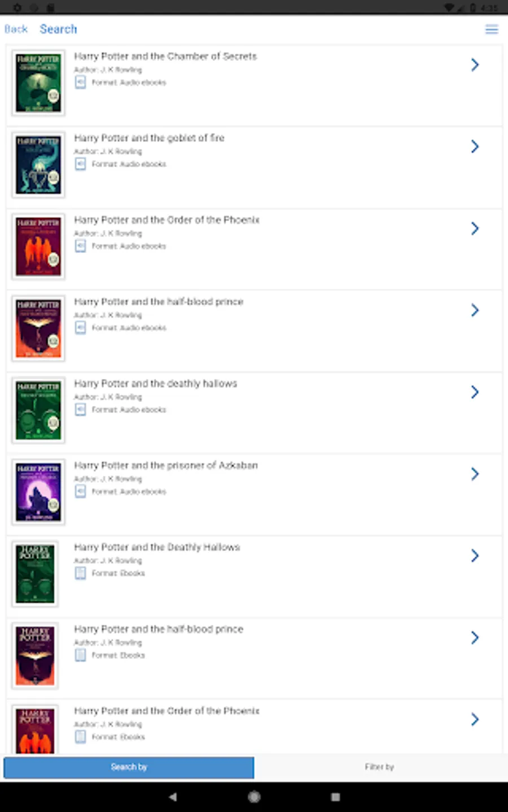Expand prisoner of Azkaban entry chevron
Image resolution: width=508 pixels, height=812 pixels.
tap(475, 474)
